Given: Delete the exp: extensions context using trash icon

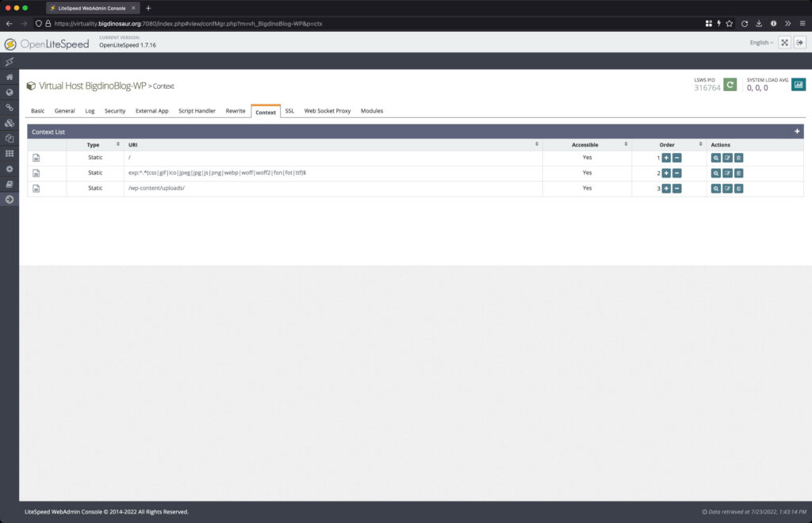Looking at the screenshot, I should pos(740,172).
